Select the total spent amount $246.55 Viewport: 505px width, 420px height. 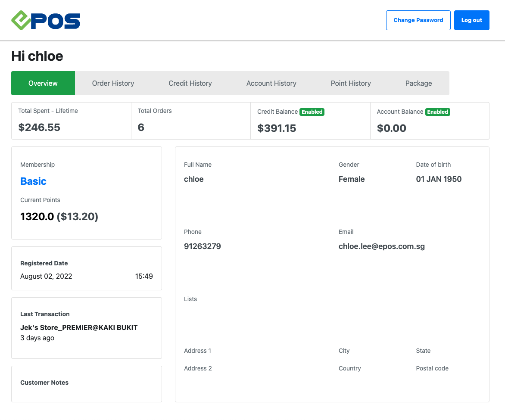[x=39, y=127]
